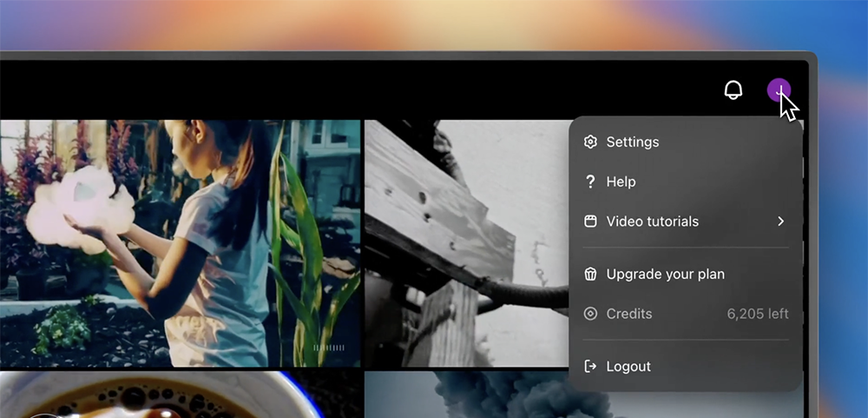Click the Credits row
The width and height of the screenshot is (868, 418).
[686, 314]
